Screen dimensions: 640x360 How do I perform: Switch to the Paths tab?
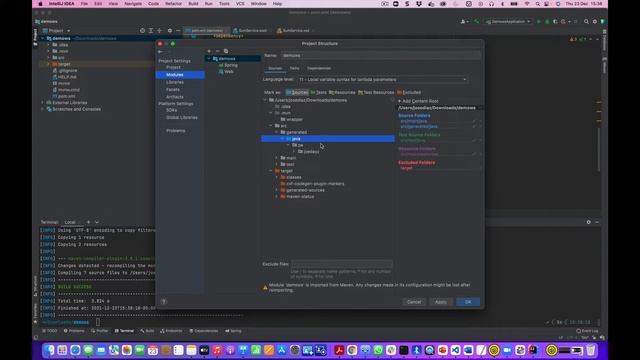(294, 68)
